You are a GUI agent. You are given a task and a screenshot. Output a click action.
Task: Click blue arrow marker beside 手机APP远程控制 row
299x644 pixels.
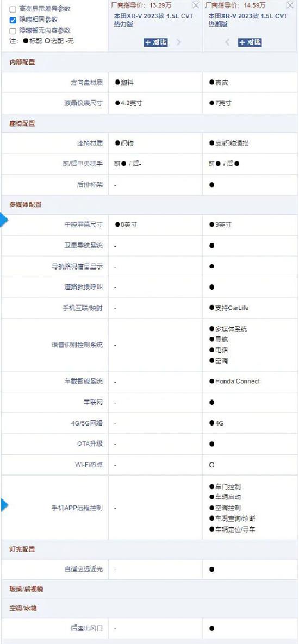click(4, 505)
